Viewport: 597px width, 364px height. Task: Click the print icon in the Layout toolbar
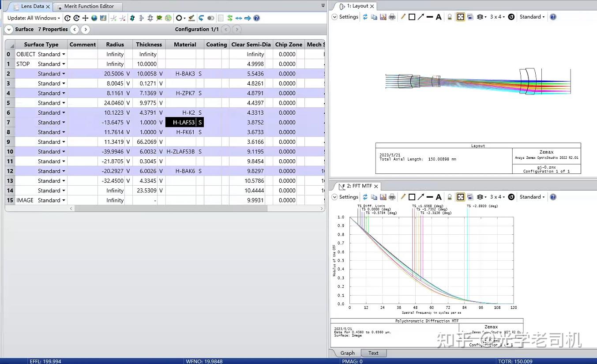click(x=392, y=17)
